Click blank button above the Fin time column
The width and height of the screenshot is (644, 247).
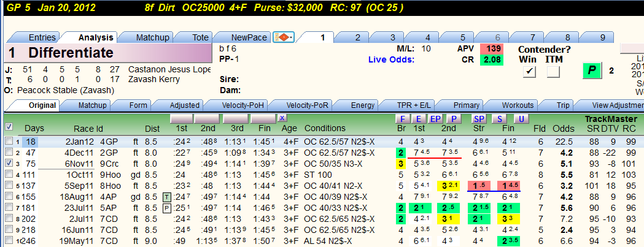click(x=263, y=119)
